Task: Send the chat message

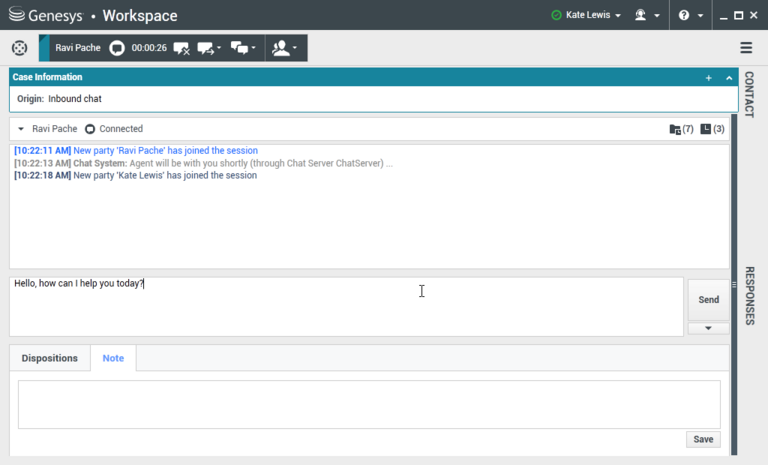Action: point(708,299)
